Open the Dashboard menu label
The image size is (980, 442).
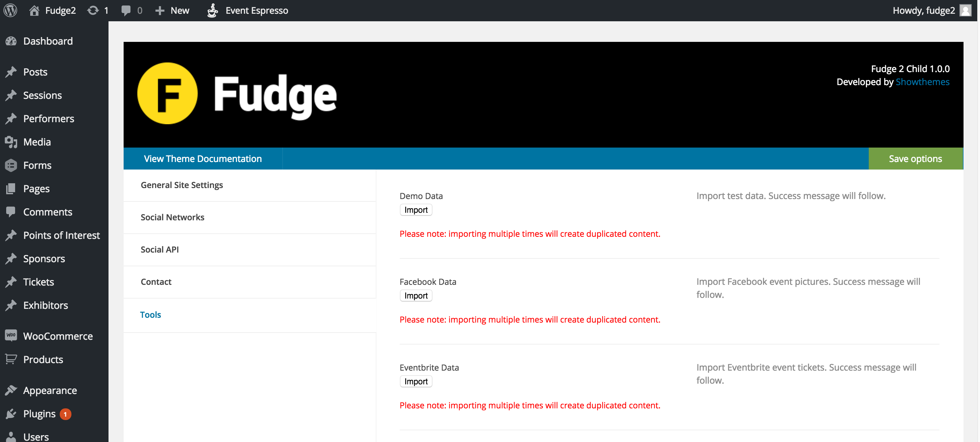[48, 41]
